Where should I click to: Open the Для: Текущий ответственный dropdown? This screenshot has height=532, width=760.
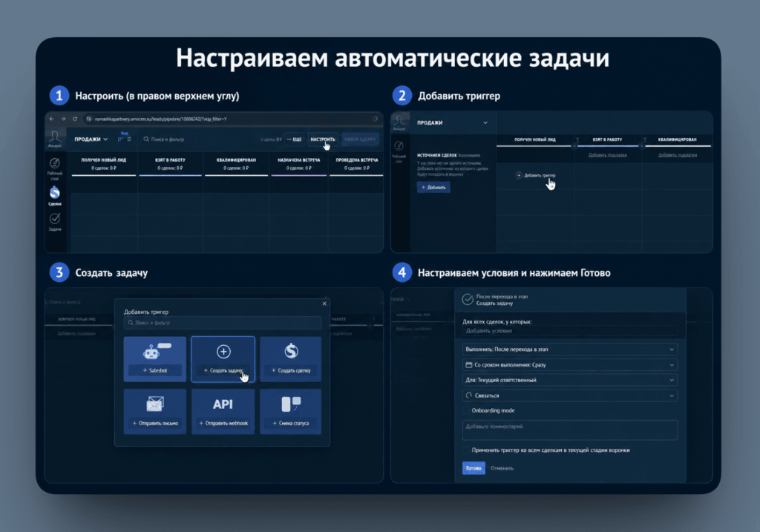coord(569,381)
